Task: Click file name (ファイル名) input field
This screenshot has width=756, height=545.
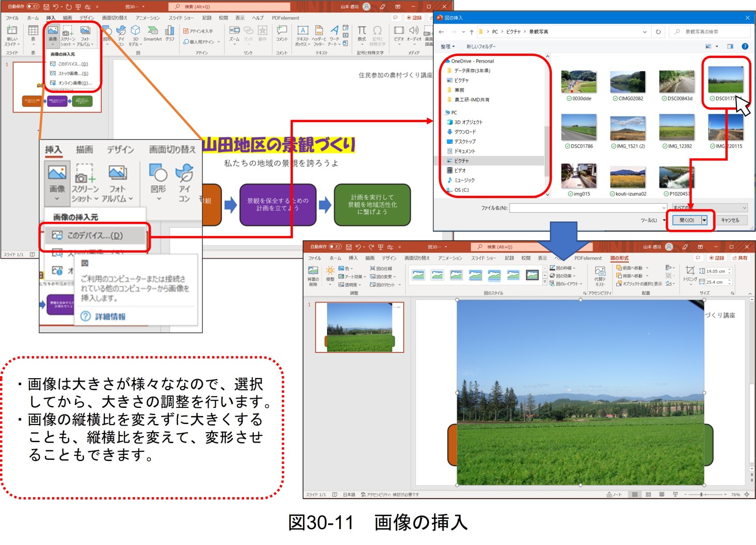Action: 588,208
